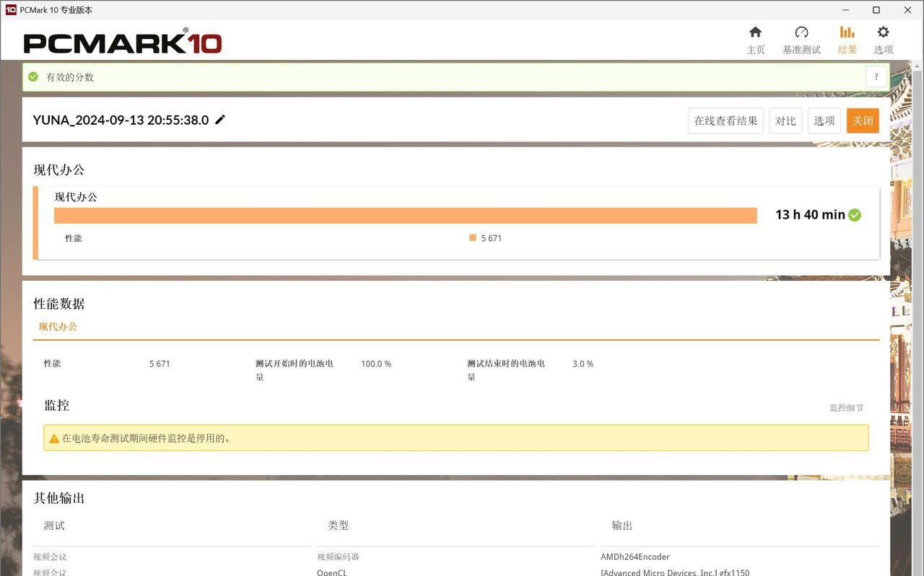Click the 其他输出 section heading
This screenshot has width=924, height=576.
(x=59, y=498)
